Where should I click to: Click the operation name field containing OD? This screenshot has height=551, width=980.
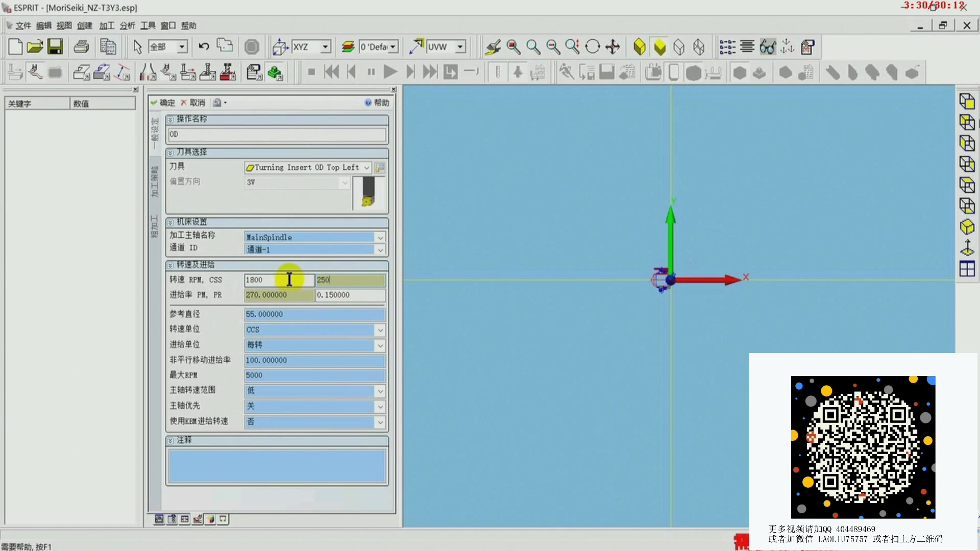(x=277, y=134)
